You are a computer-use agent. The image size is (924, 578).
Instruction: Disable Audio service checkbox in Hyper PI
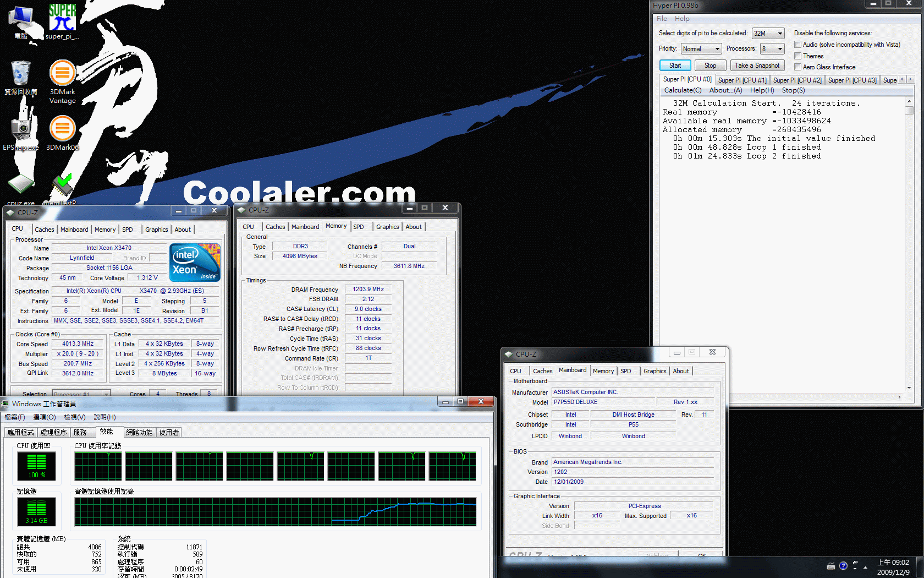798,45
